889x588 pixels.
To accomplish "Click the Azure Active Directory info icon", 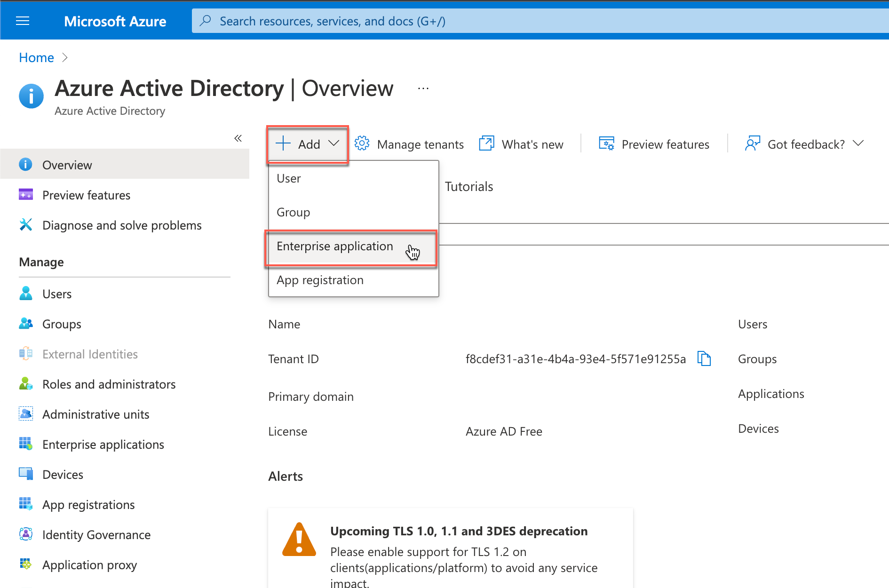I will point(31,96).
